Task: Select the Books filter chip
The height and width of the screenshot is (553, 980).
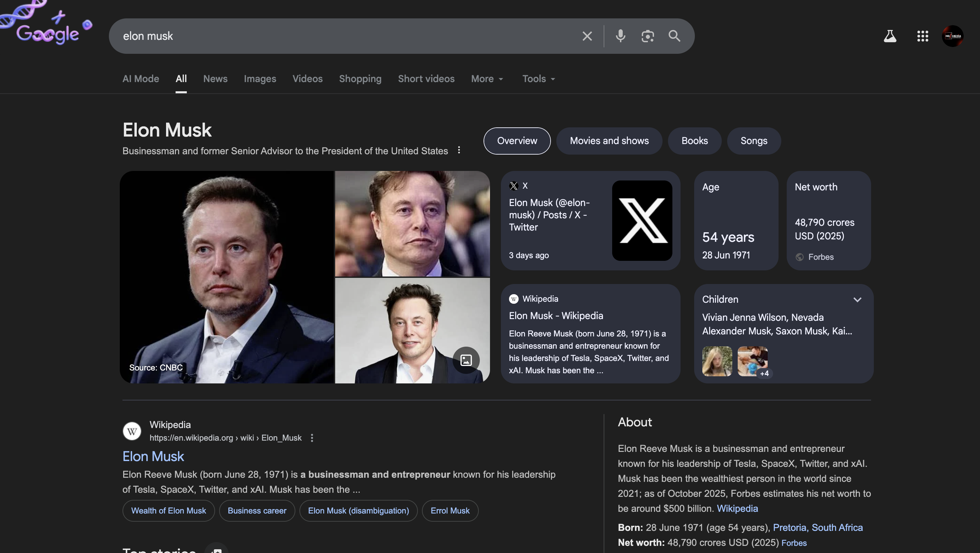Action: tap(694, 141)
